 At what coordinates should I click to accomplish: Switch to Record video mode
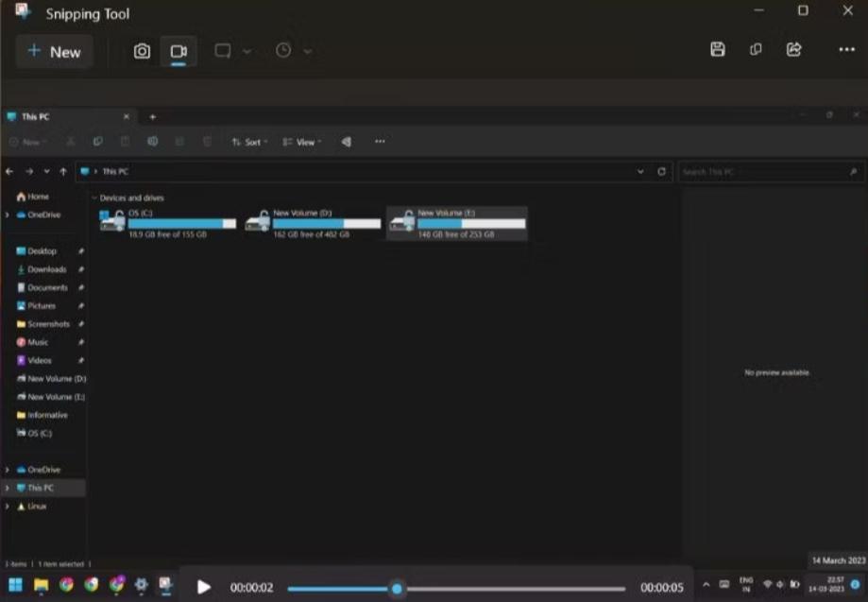point(179,51)
